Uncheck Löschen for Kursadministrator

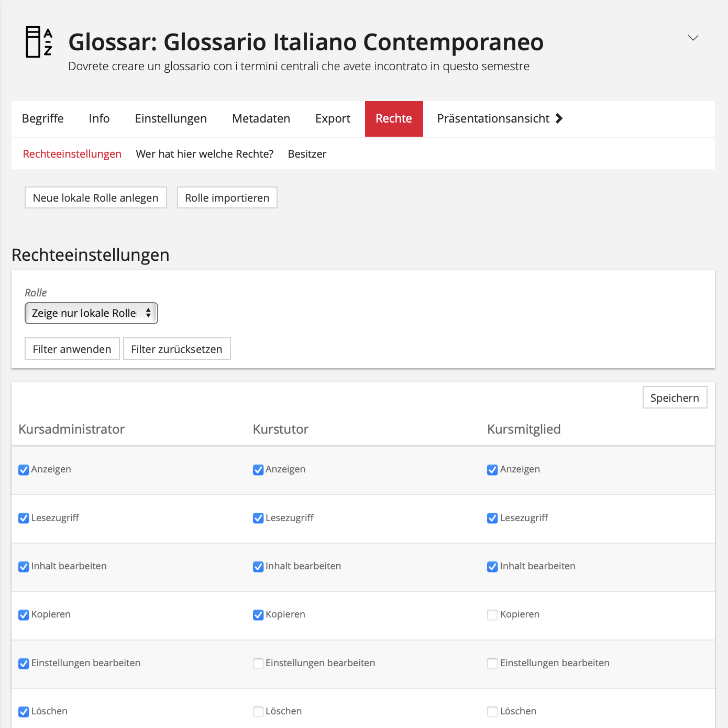click(x=24, y=712)
